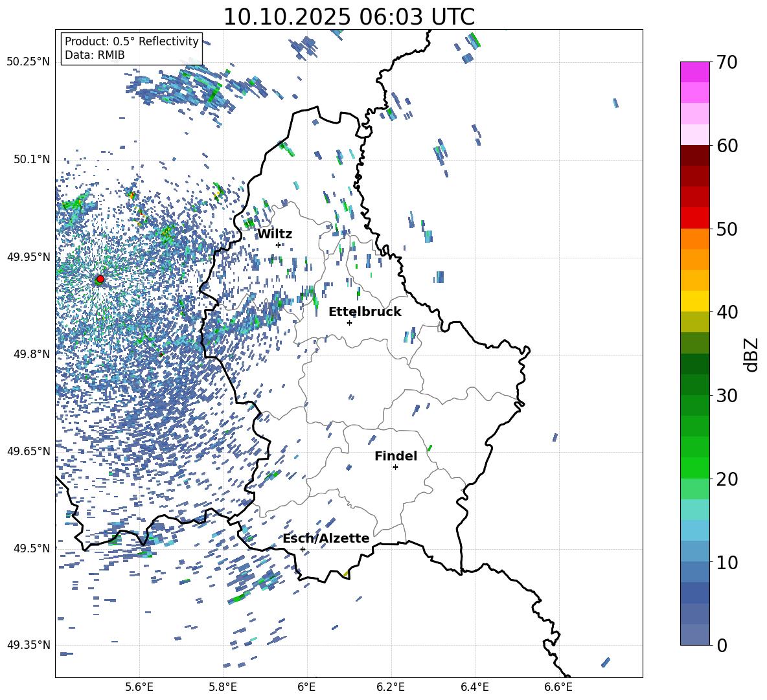Viewport: 767px width, 700px height.
Task: Click the 49.5°N latitude label
Action: pyautogui.click(x=32, y=548)
